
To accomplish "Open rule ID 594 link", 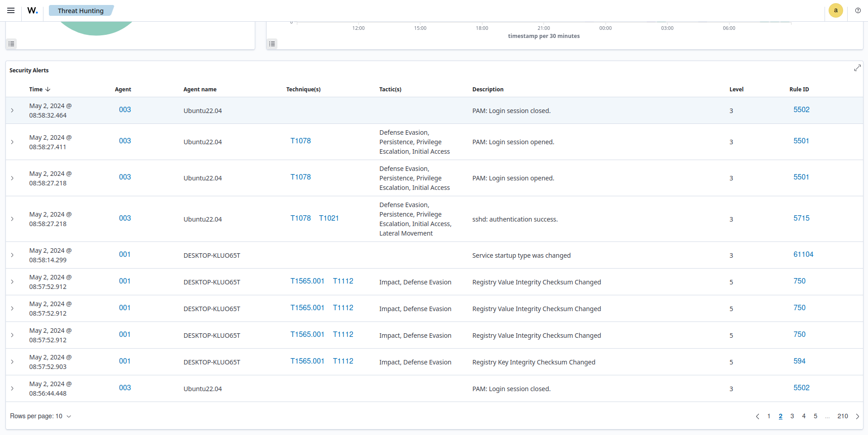I will click(x=799, y=361).
